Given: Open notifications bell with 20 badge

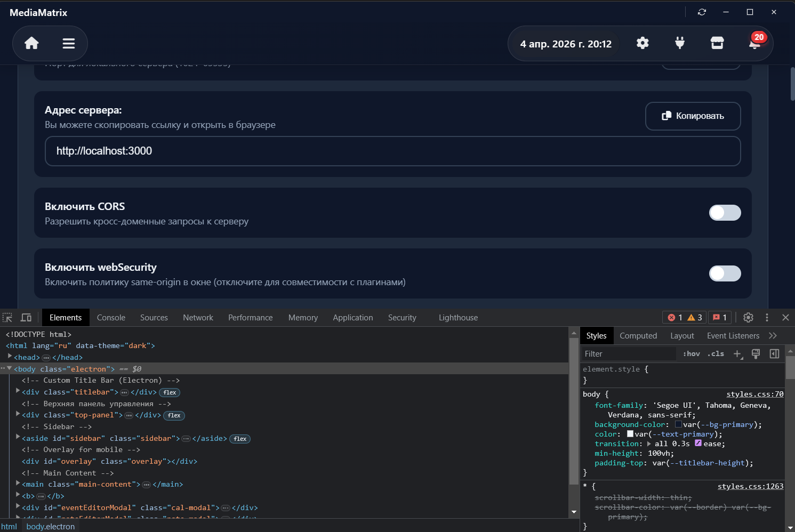Looking at the screenshot, I should (754, 43).
